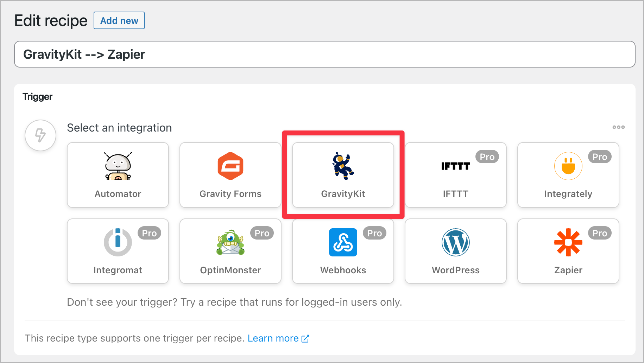Image resolution: width=644 pixels, height=363 pixels.
Task: Select the GravityKit integration tile
Action: coord(343,175)
